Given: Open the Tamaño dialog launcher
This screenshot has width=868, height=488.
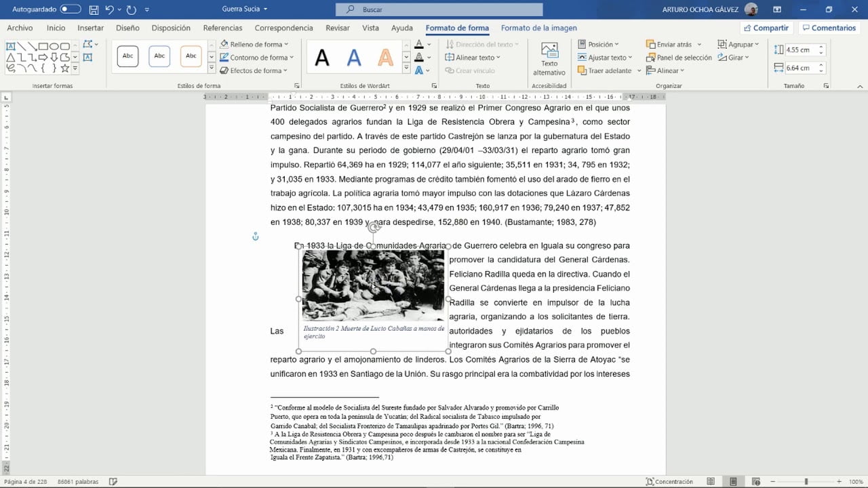Looking at the screenshot, I should 826,86.
